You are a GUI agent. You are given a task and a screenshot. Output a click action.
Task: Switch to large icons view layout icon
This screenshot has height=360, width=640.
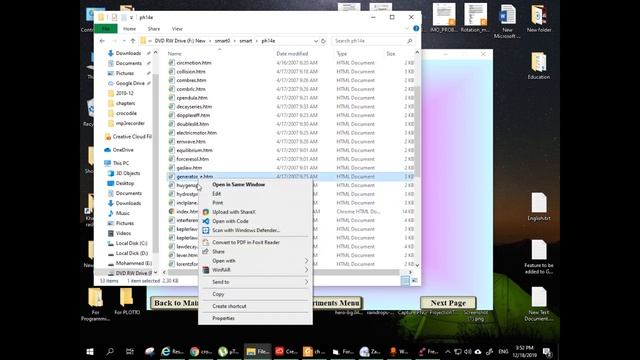[x=415, y=281]
